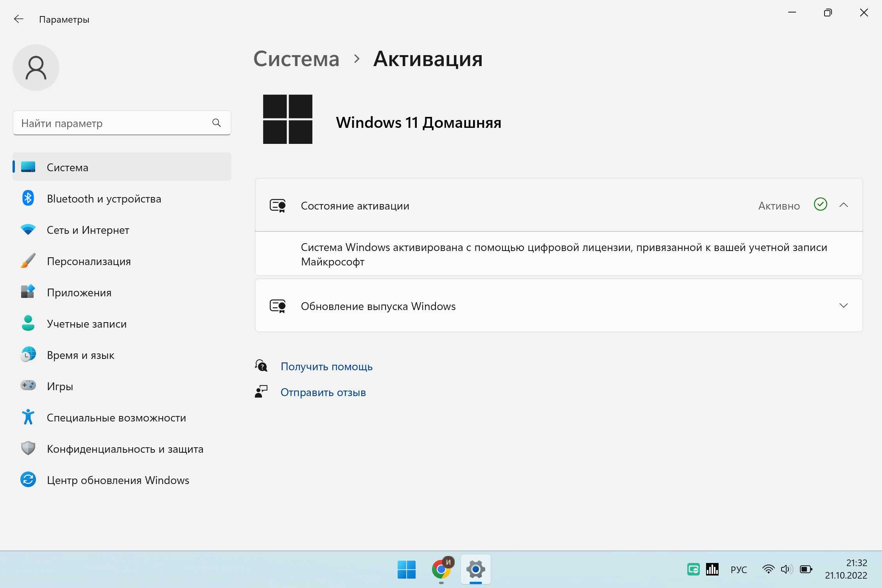Open Bluetooth и устройства settings
Image resolution: width=882 pixels, height=588 pixels.
tap(122, 198)
